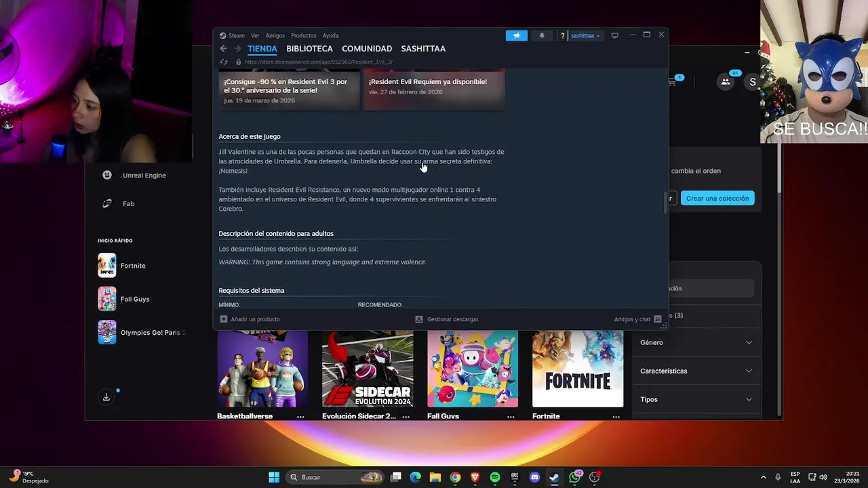
Task: Reload the Steam store page
Action: (223, 62)
